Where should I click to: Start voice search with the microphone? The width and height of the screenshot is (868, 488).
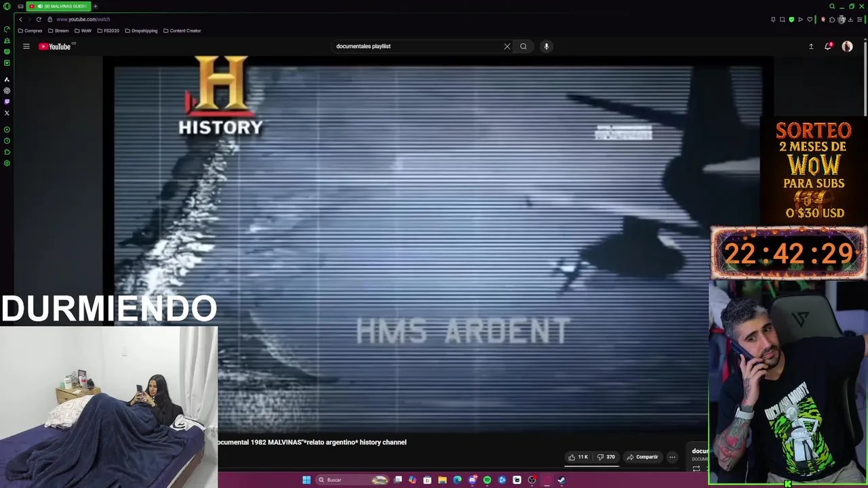(546, 46)
